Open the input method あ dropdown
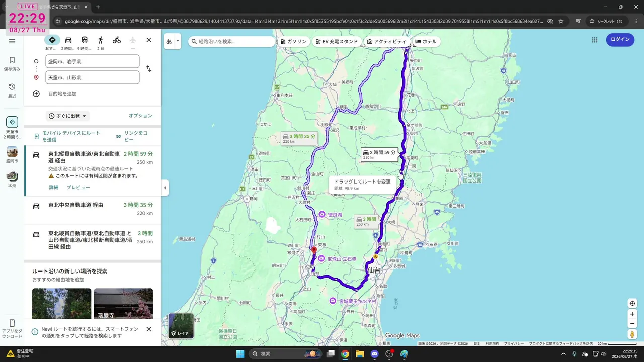The height and width of the screenshot is (362, 644). 173,41
